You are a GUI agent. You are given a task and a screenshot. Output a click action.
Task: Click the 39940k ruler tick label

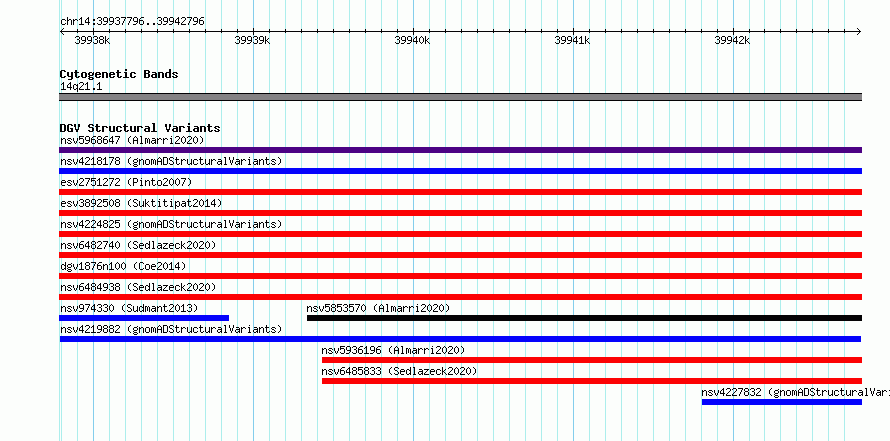pyautogui.click(x=413, y=40)
